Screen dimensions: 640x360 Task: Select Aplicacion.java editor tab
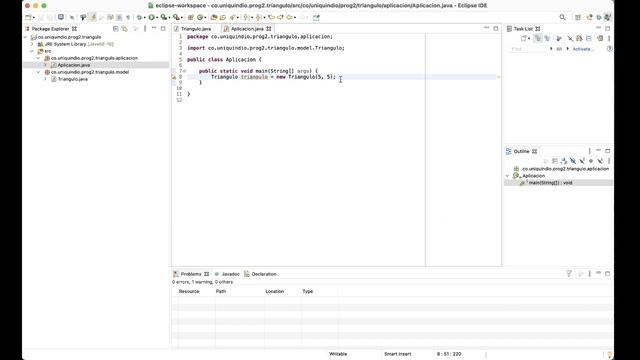coord(247,29)
